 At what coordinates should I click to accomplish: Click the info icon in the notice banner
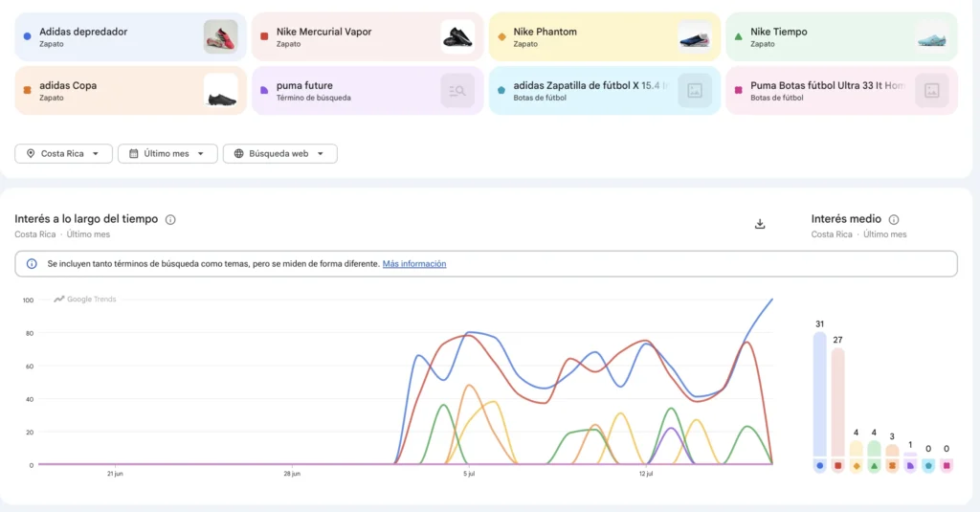(x=32, y=264)
